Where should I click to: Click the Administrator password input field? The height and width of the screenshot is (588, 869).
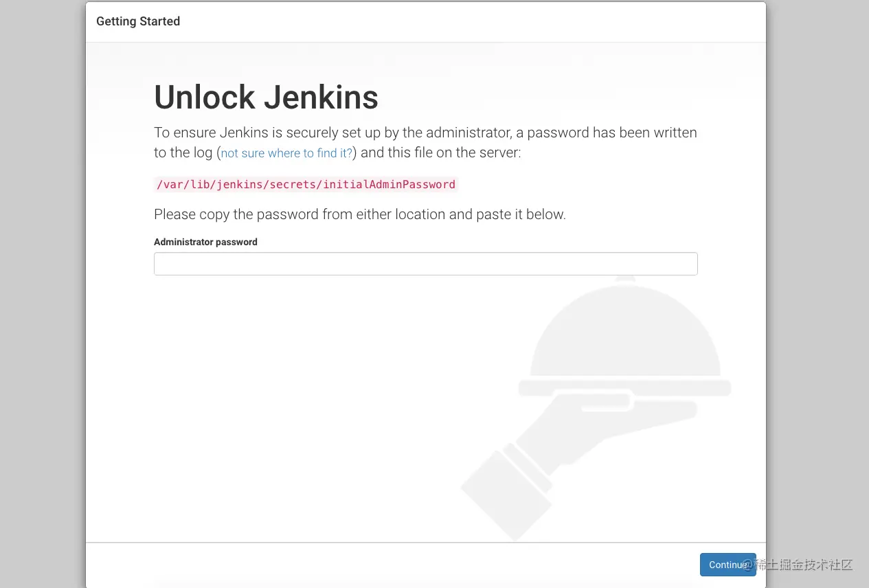(425, 264)
